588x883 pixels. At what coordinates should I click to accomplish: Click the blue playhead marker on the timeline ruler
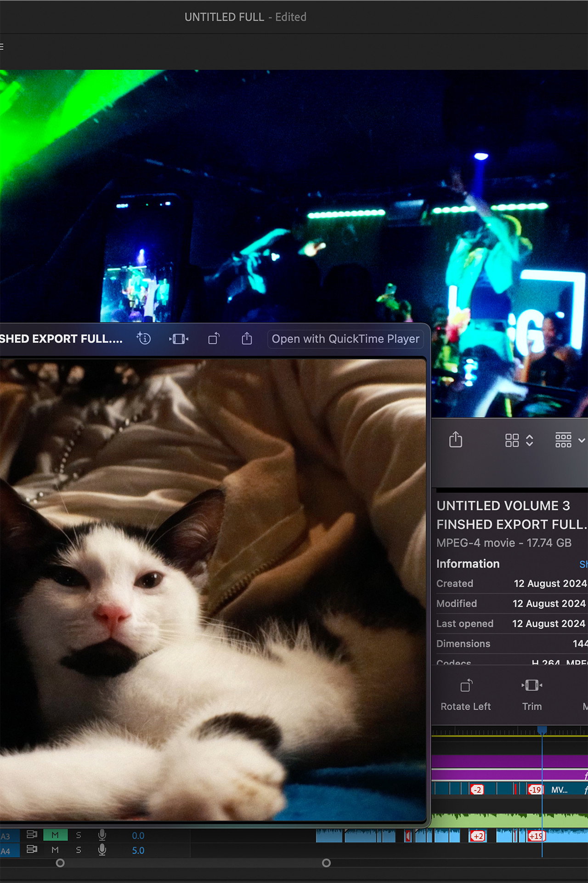coord(542,730)
